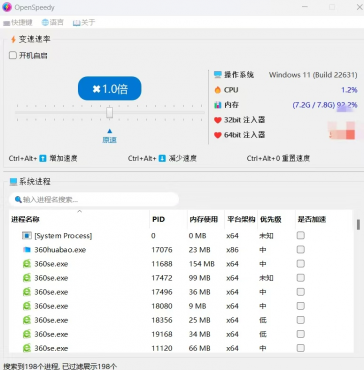The width and height of the screenshot is (364, 370).
Task: Sort by 内存使用 column header
Action: pyautogui.click(x=205, y=219)
